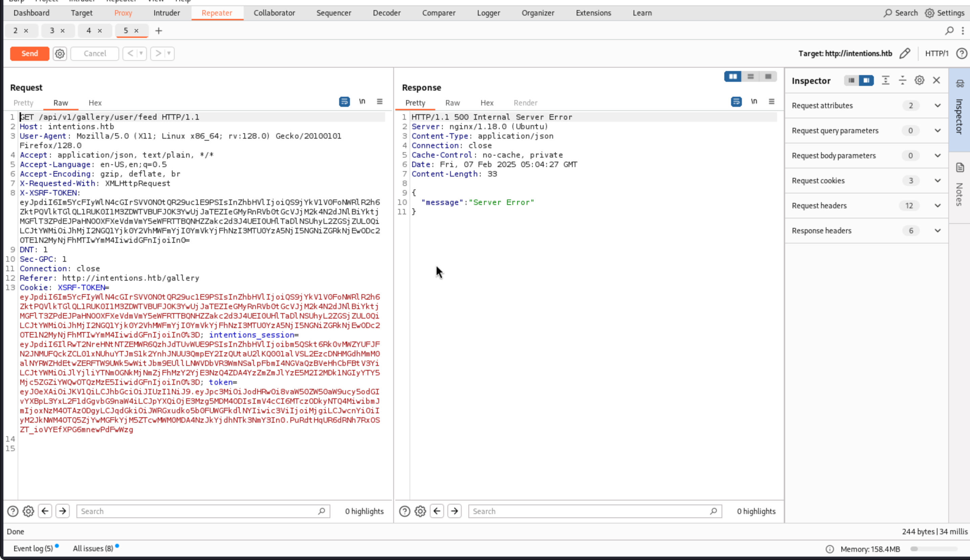Select side-by-side layout for request/response
The height and width of the screenshot is (560, 970).
coord(733,76)
